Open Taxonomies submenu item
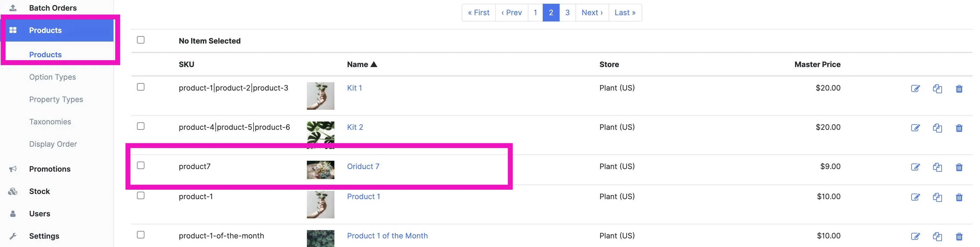980x247 pixels. (x=50, y=122)
